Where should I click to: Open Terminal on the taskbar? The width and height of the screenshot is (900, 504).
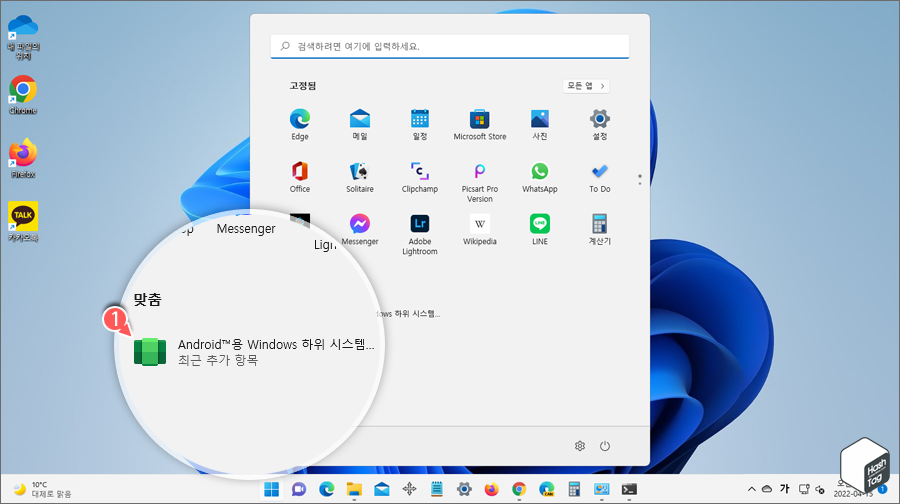click(629, 489)
